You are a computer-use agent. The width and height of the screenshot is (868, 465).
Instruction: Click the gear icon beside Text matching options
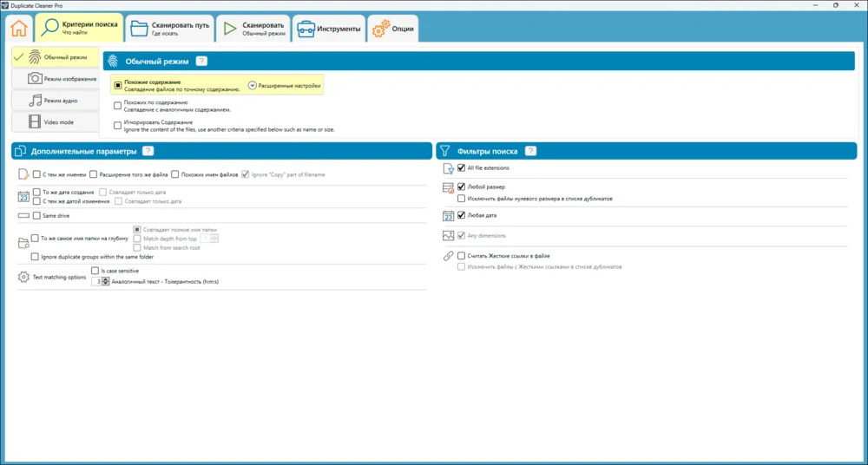click(x=23, y=277)
